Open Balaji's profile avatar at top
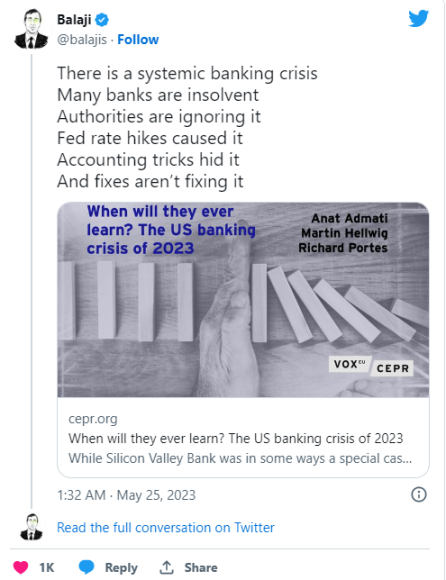This screenshot has width=446, height=580. [x=31, y=29]
